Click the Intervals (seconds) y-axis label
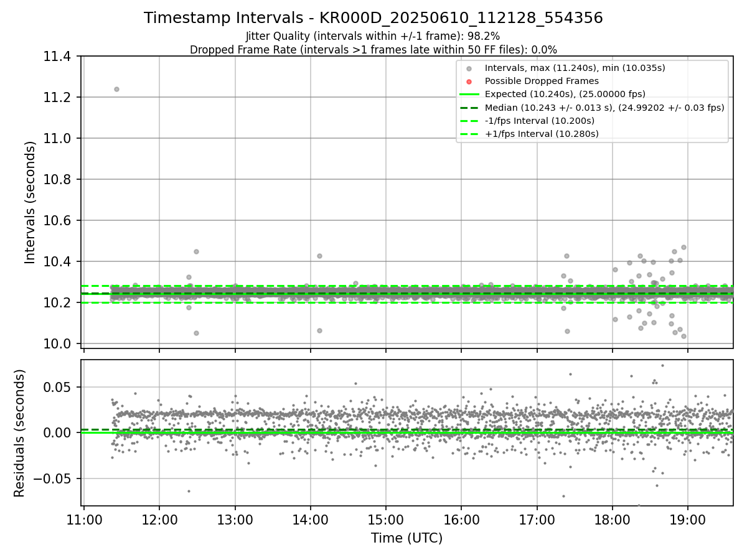 tap(31, 202)
